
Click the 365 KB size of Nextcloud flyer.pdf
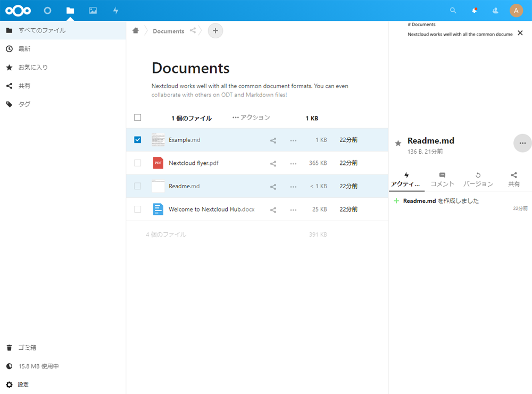318,163
